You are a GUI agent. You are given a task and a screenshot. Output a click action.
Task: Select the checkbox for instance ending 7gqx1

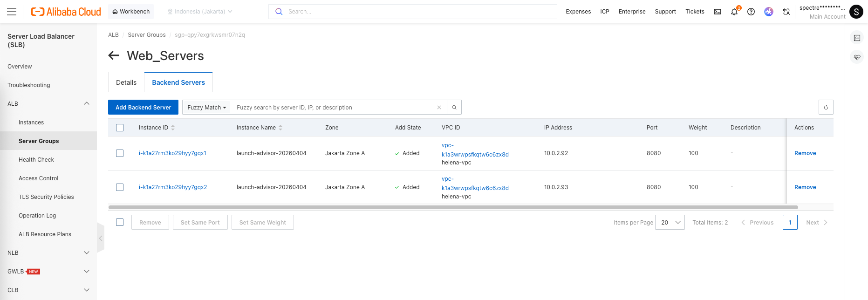[x=120, y=153]
